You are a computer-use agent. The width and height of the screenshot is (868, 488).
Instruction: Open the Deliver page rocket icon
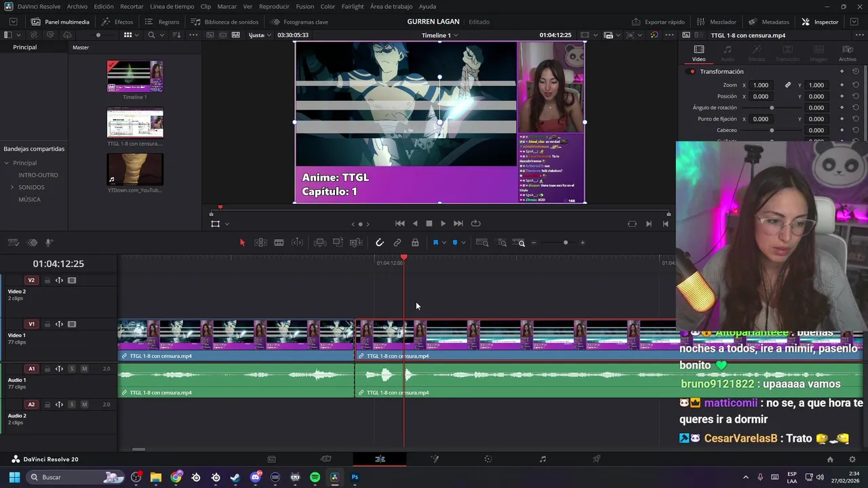(x=597, y=459)
